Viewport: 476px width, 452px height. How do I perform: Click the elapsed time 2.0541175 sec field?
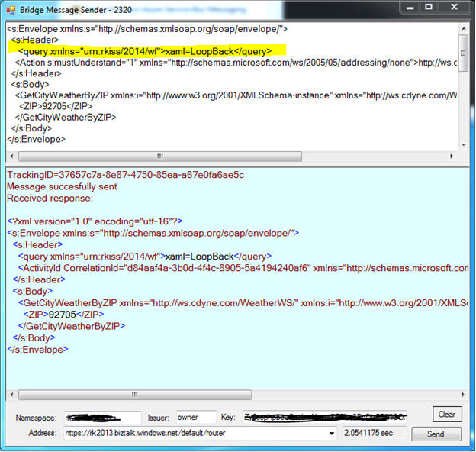point(374,433)
